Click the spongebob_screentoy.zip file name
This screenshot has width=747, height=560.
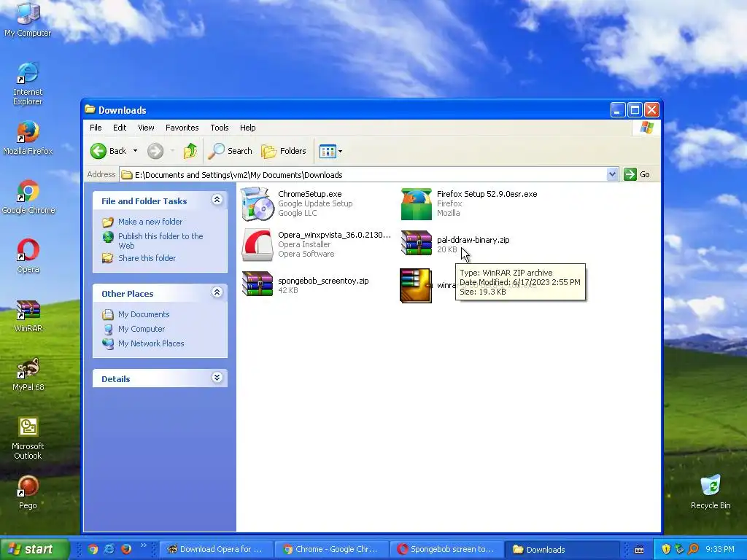(323, 281)
